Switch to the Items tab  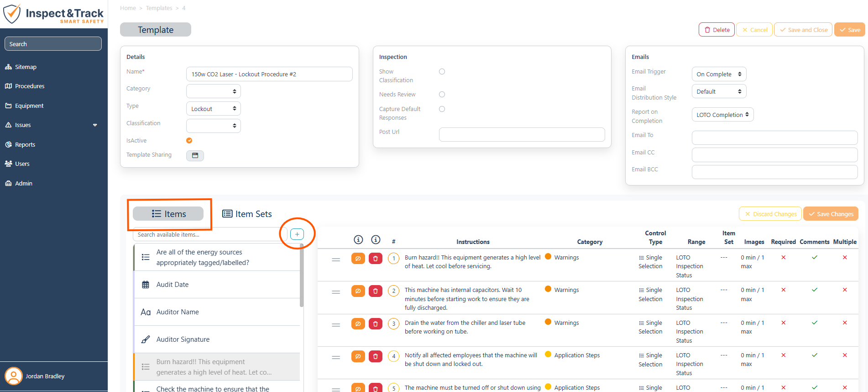[168, 214]
